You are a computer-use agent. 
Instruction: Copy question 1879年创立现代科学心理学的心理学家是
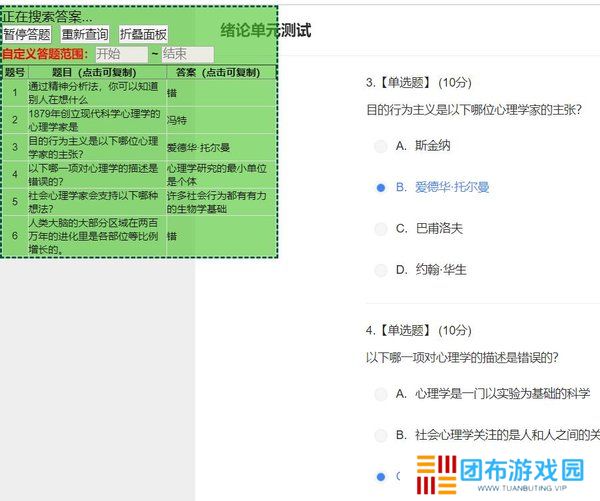point(97,120)
